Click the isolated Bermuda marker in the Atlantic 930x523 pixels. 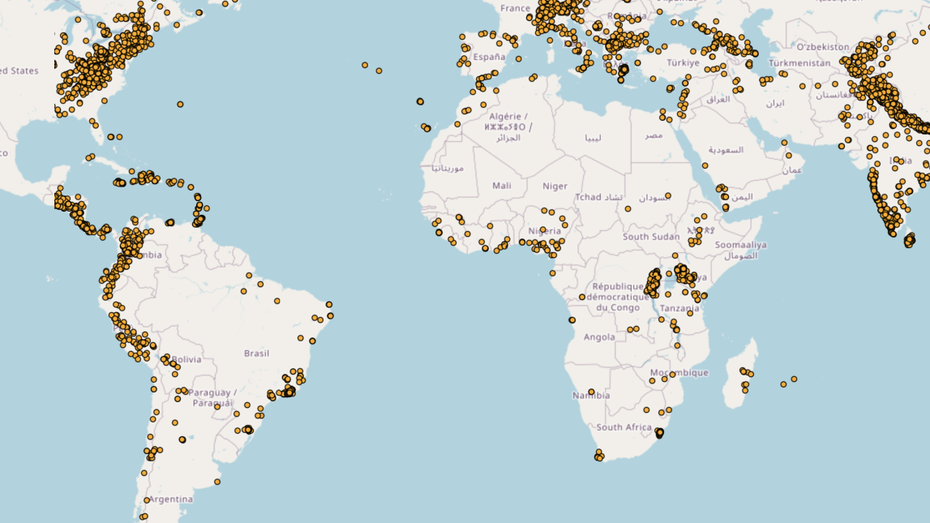point(180,104)
